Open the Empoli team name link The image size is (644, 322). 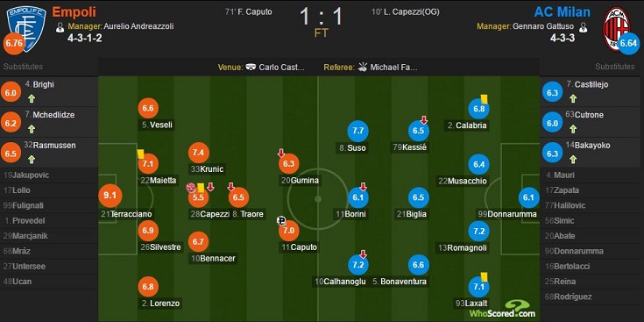coord(74,11)
